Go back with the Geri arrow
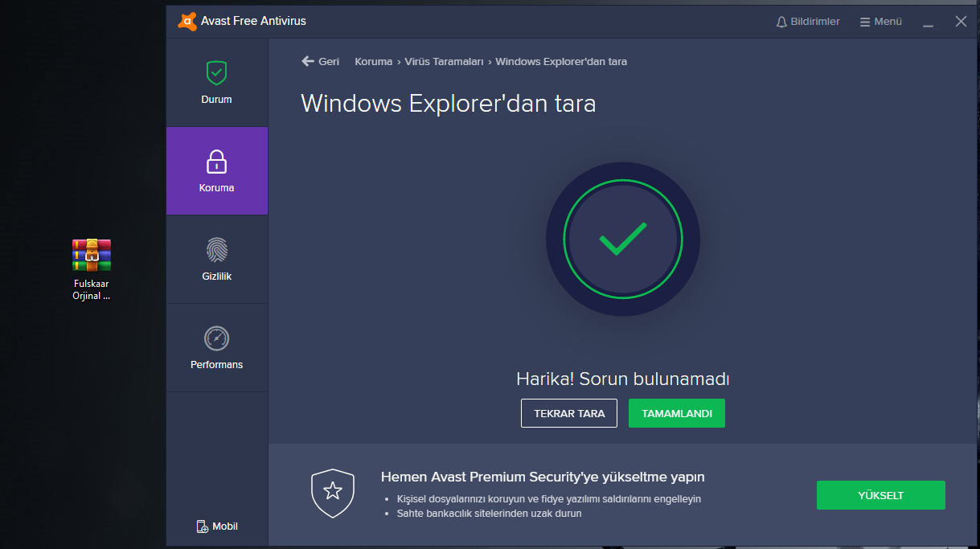The height and width of the screenshot is (549, 980). click(320, 61)
